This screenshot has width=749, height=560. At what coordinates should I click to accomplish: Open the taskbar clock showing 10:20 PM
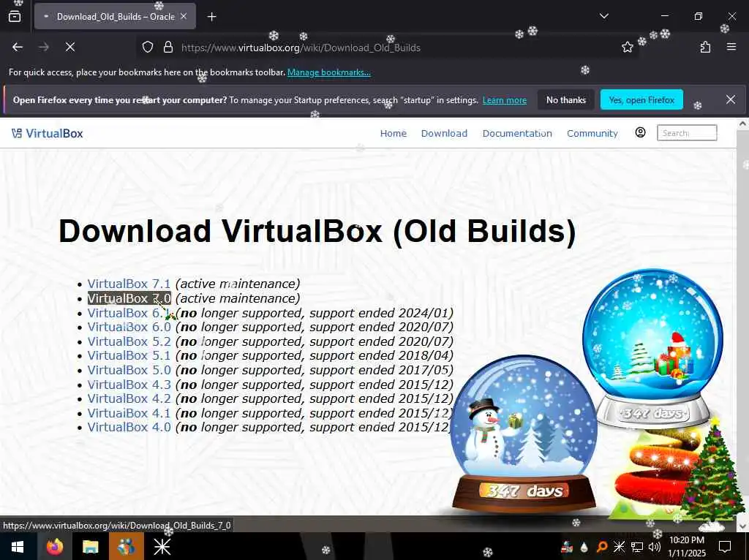687,547
